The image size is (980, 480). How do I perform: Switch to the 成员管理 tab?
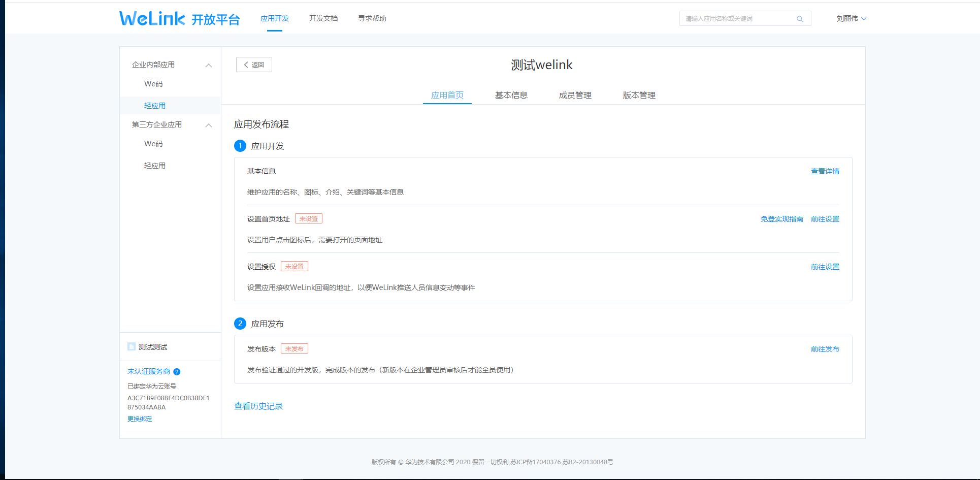pos(575,95)
